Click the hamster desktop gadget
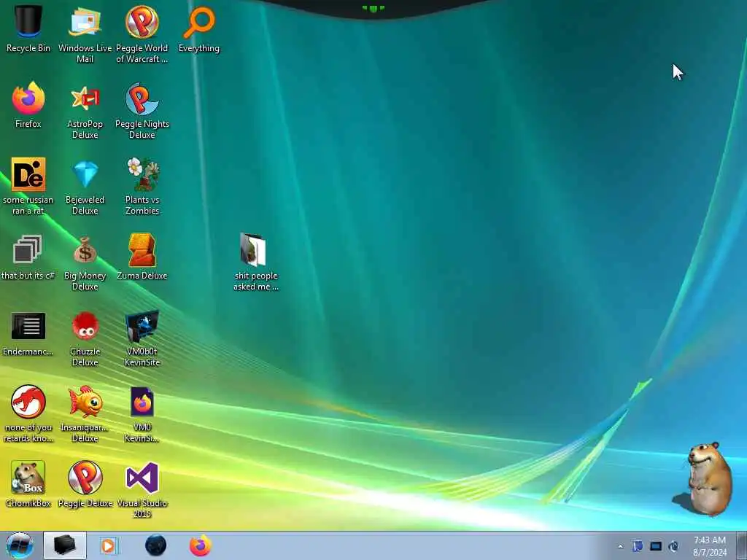The height and width of the screenshot is (560, 747). pyautogui.click(x=704, y=479)
